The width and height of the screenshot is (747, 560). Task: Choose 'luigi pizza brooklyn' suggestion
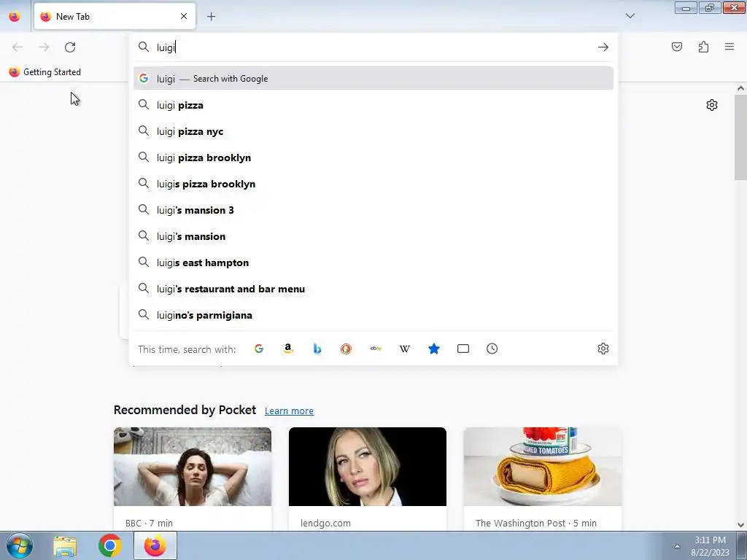(373, 157)
